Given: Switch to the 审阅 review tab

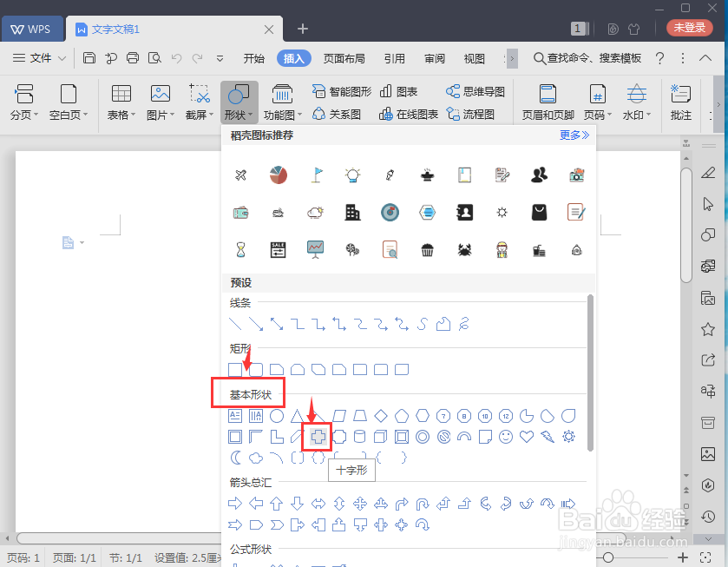Looking at the screenshot, I should (434, 58).
